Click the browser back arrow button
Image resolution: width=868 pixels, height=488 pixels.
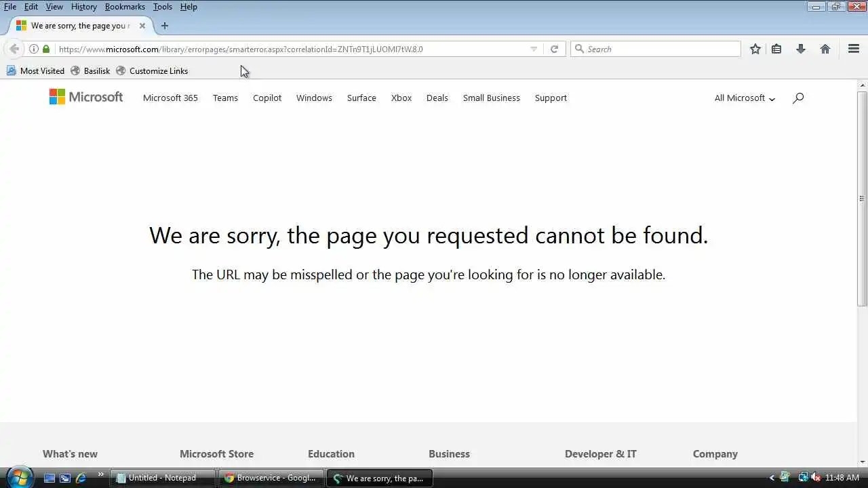click(x=14, y=49)
